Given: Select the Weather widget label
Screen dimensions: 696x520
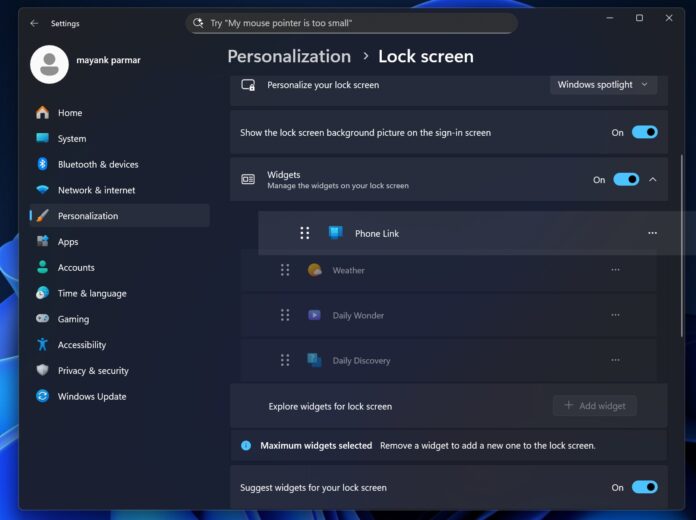Looking at the screenshot, I should point(348,270).
